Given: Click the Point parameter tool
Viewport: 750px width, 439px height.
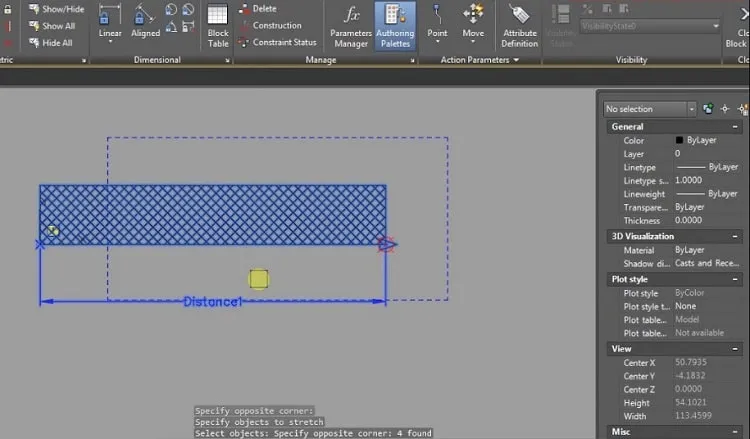Looking at the screenshot, I should tap(437, 23).
